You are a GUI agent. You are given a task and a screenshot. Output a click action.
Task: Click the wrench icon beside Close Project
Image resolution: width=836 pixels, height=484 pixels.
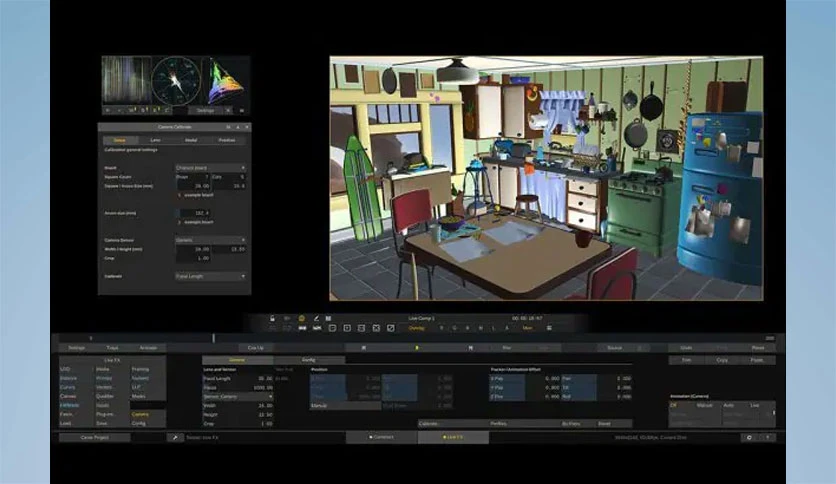tap(175, 438)
